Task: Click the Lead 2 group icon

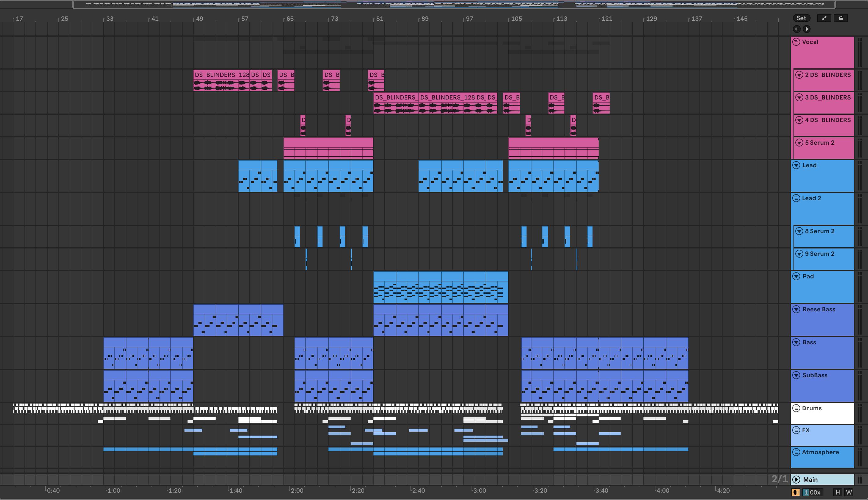Action: (796, 198)
